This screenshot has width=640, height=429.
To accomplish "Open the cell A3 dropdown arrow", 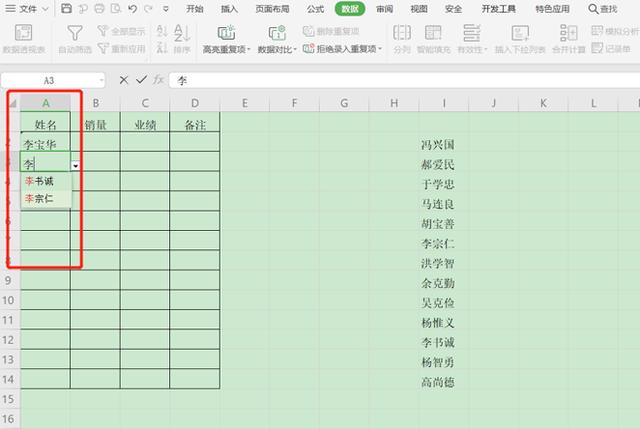I will [x=76, y=166].
